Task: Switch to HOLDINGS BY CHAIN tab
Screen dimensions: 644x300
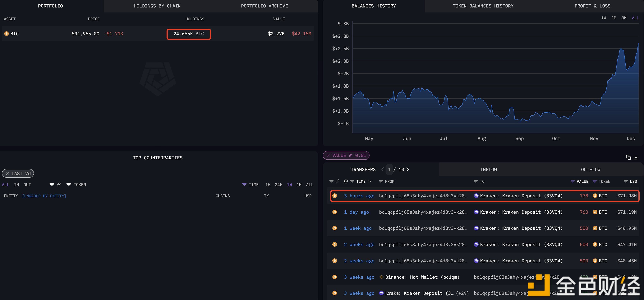Action: pos(157,6)
